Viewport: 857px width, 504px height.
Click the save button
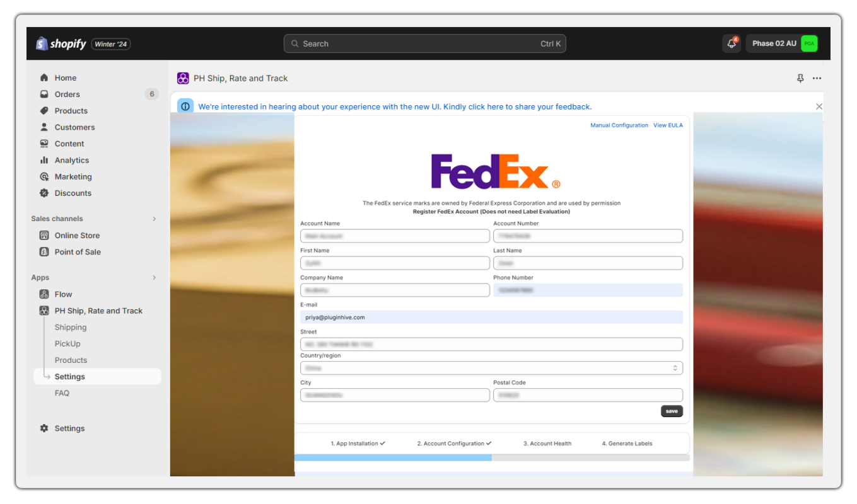(x=672, y=411)
